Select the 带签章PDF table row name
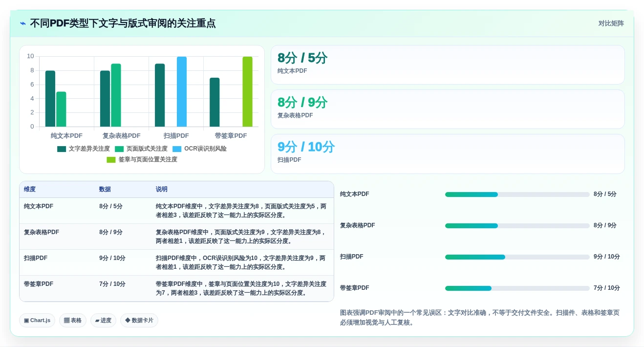Screen dimensions: 644x347 (39, 284)
